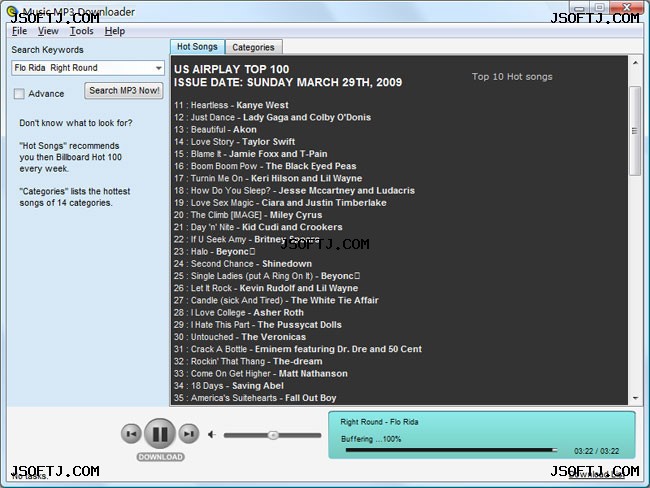
Task: Select Come On Get Higher entry
Action: pos(261,374)
